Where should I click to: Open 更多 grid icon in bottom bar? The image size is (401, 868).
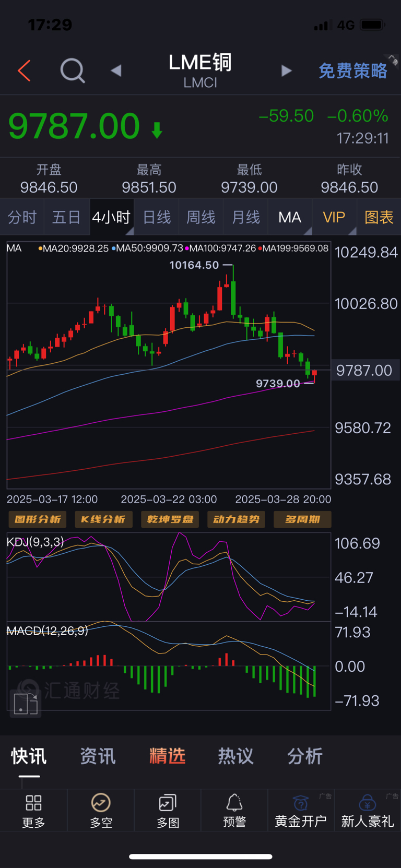(x=33, y=803)
